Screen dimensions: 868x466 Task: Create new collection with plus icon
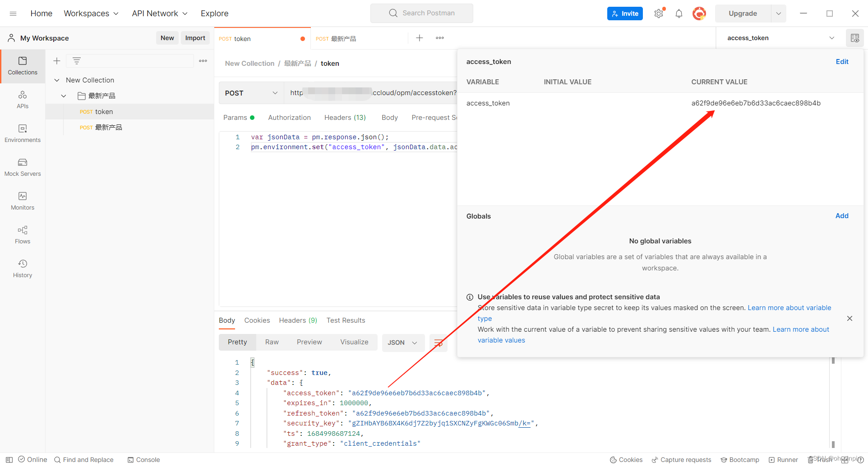[57, 61]
